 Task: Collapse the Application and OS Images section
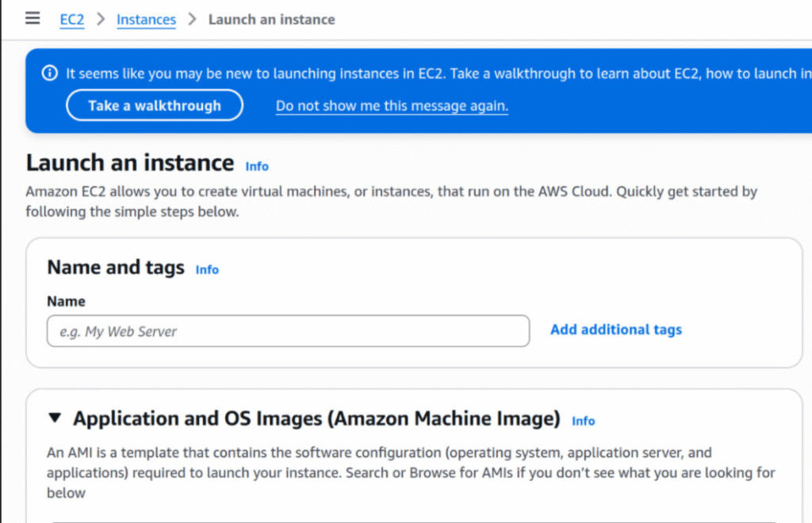click(x=55, y=417)
